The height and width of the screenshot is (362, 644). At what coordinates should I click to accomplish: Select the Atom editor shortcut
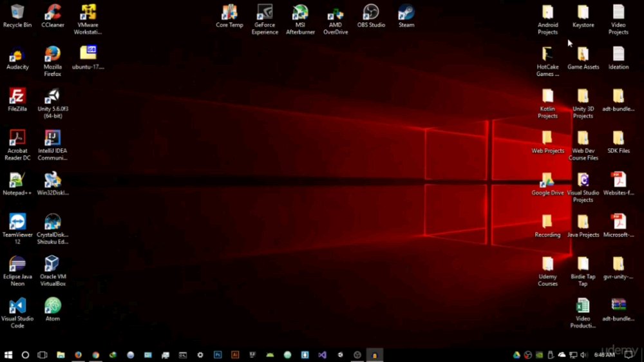coord(53,309)
